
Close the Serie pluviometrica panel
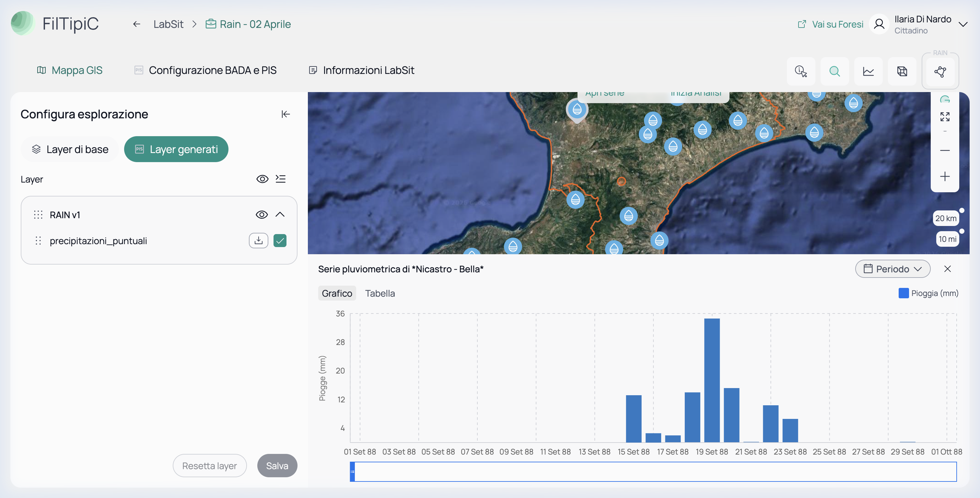click(x=948, y=269)
